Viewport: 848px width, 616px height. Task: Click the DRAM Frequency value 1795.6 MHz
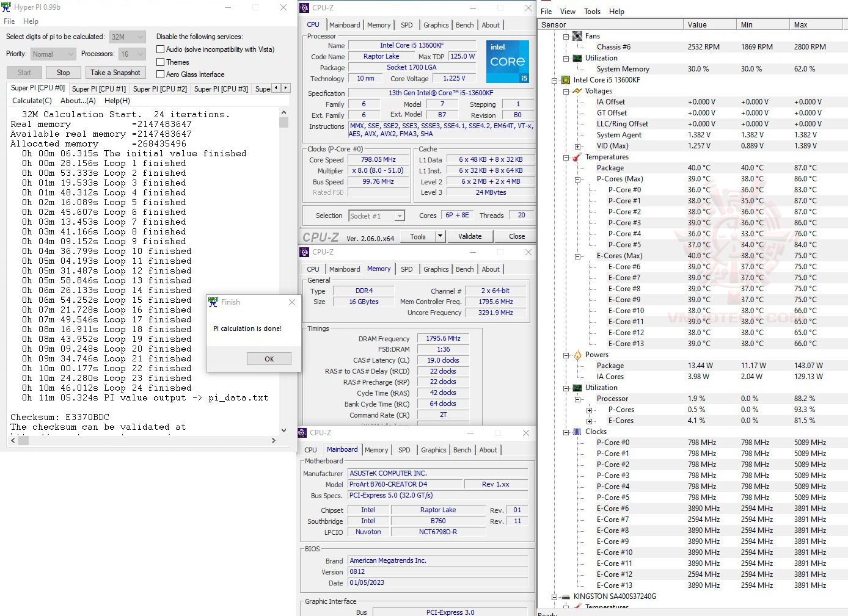point(444,338)
